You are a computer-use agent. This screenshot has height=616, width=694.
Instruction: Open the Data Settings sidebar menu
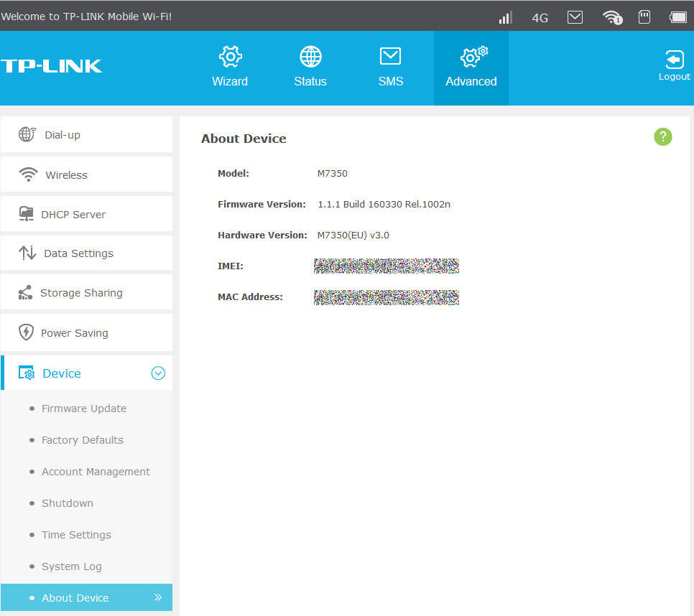pyautogui.click(x=86, y=253)
